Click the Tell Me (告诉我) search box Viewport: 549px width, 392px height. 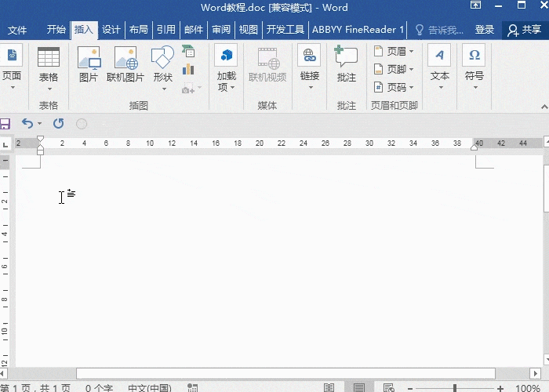tap(439, 30)
